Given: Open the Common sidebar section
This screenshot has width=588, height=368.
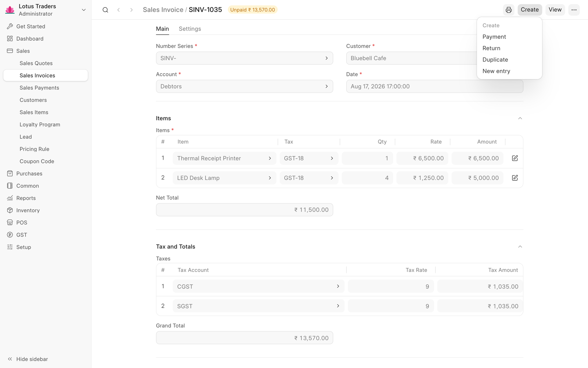Looking at the screenshot, I should tap(46, 186).
